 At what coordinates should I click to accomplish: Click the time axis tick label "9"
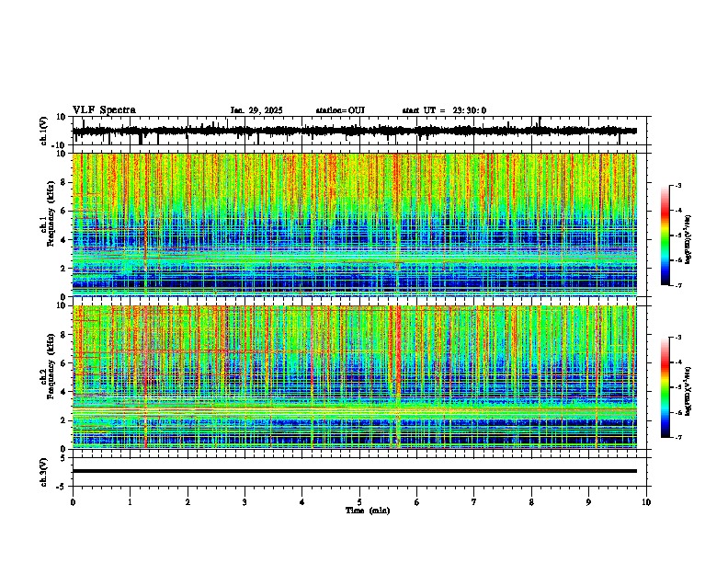pos(588,502)
